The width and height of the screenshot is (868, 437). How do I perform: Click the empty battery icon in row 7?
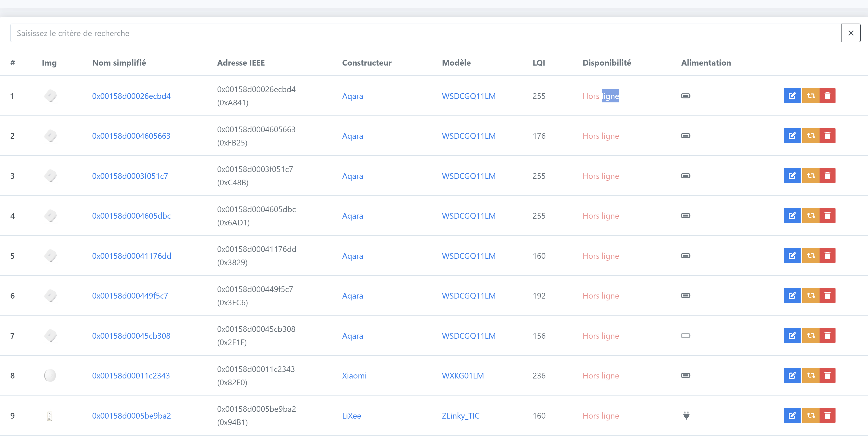685,335
